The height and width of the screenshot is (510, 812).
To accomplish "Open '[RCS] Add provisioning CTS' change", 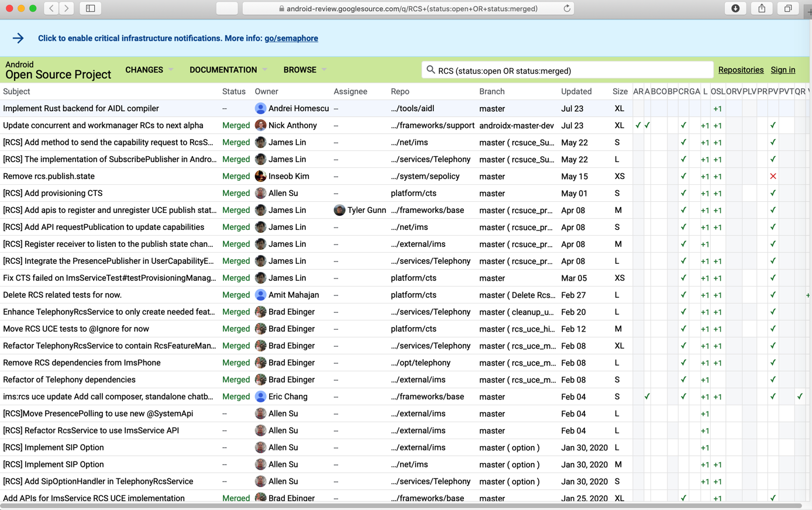I will point(53,193).
